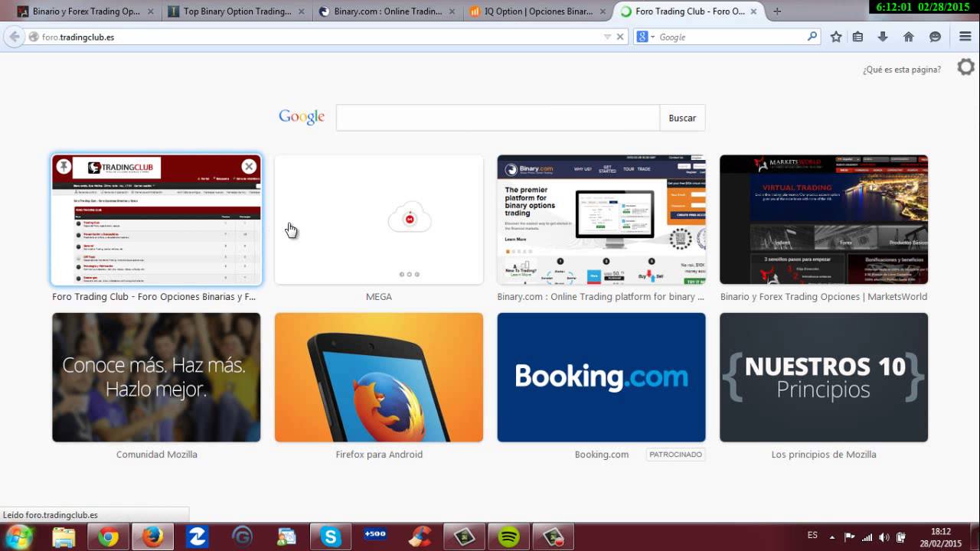The image size is (980, 551).
Task: Open the Comunidad Mozilla tile
Action: pyautogui.click(x=156, y=377)
